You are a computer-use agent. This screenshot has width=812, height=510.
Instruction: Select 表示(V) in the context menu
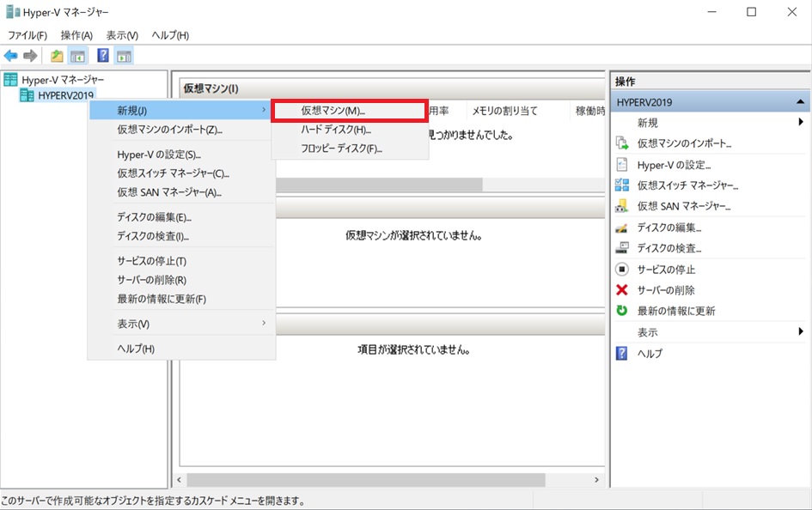click(x=180, y=324)
